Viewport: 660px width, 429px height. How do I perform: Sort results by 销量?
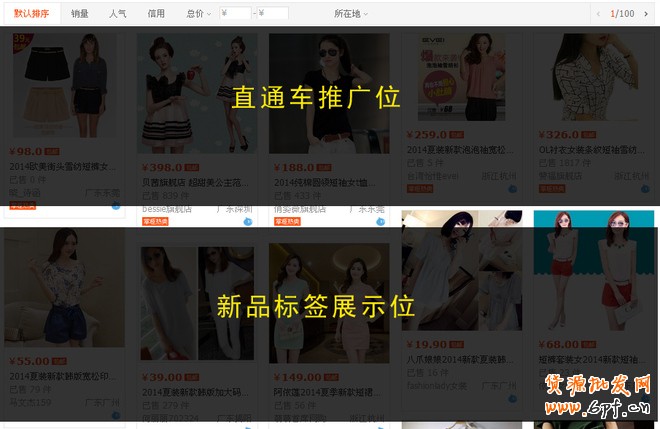[79, 13]
